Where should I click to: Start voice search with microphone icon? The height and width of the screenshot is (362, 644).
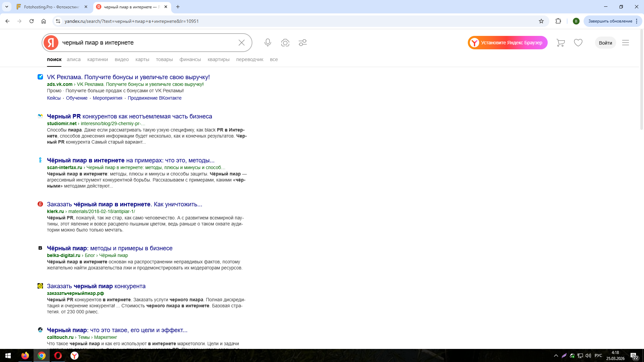[268, 43]
